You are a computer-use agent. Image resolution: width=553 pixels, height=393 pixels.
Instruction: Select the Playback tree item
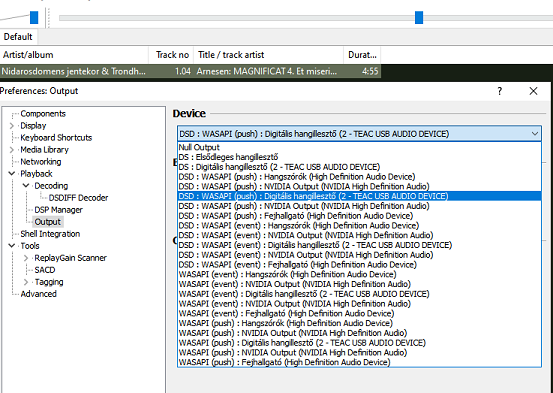(36, 174)
